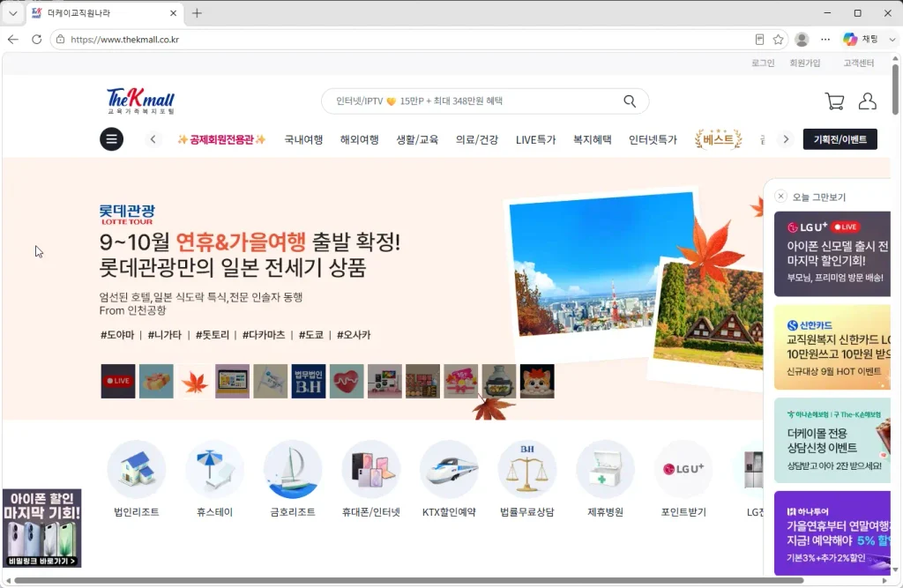Refresh the page
This screenshot has height=588, width=903.
coord(36,39)
